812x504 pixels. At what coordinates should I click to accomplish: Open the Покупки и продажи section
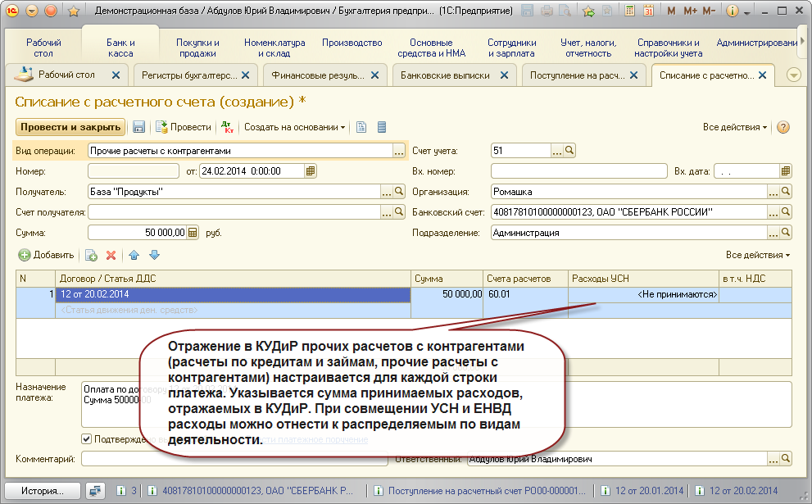pos(197,48)
